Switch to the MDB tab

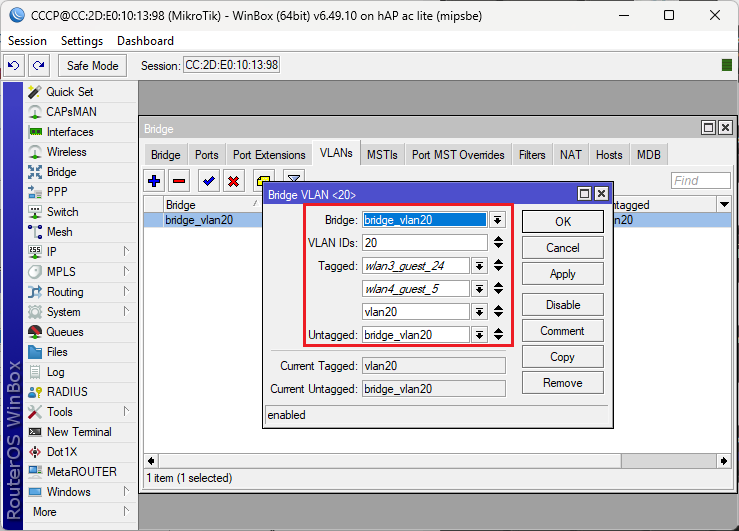pos(649,155)
